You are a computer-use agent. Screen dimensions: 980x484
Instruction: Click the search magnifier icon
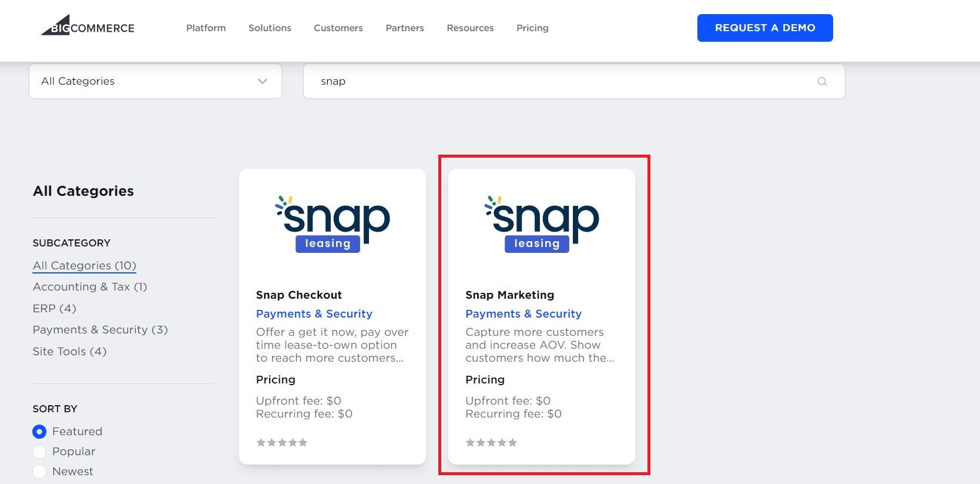coord(822,81)
